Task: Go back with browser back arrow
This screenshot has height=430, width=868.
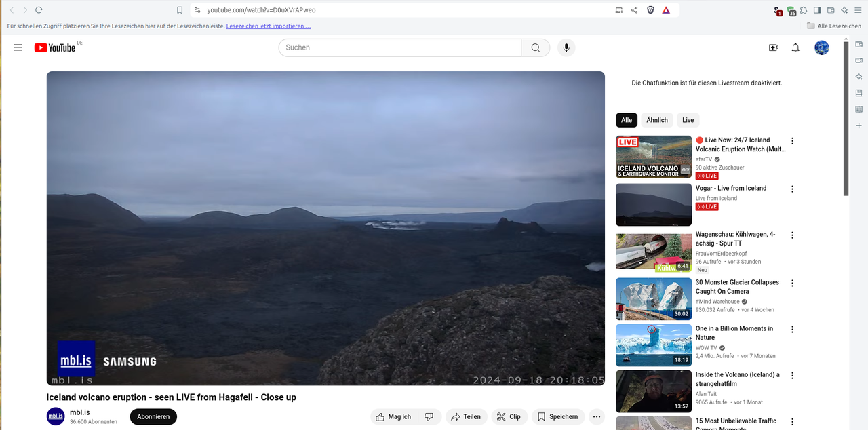Action: pyautogui.click(x=12, y=10)
